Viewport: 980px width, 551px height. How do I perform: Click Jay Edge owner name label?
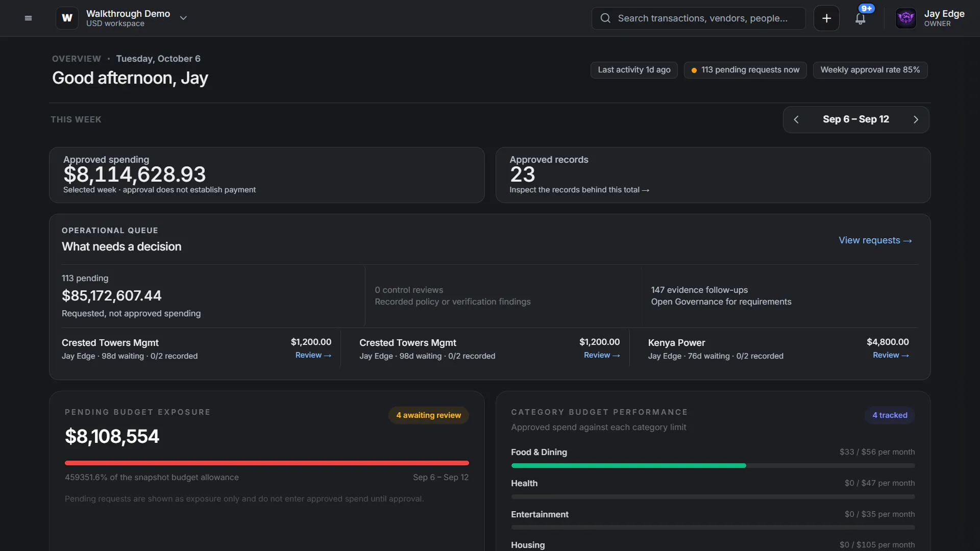[944, 14]
